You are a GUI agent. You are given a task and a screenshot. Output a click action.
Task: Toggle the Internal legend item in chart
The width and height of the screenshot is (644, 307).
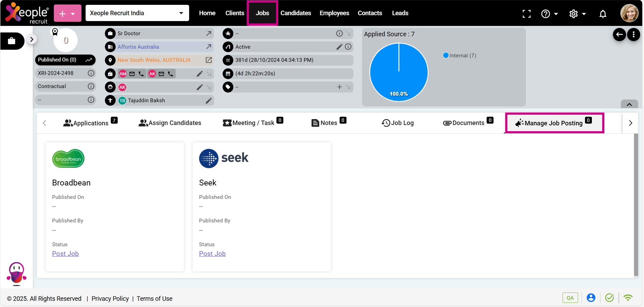click(459, 56)
